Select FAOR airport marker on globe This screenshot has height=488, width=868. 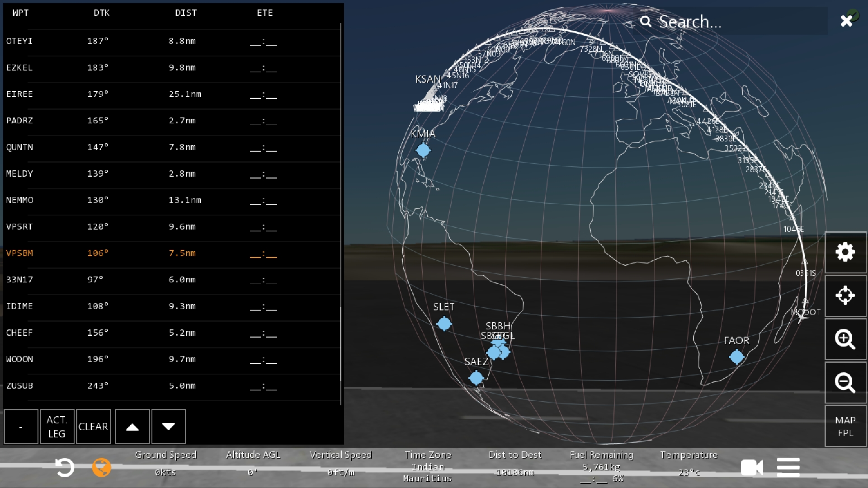coord(736,357)
